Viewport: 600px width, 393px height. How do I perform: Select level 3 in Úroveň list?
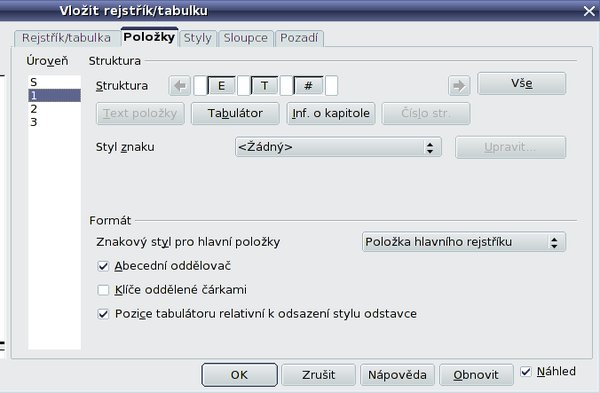54,122
